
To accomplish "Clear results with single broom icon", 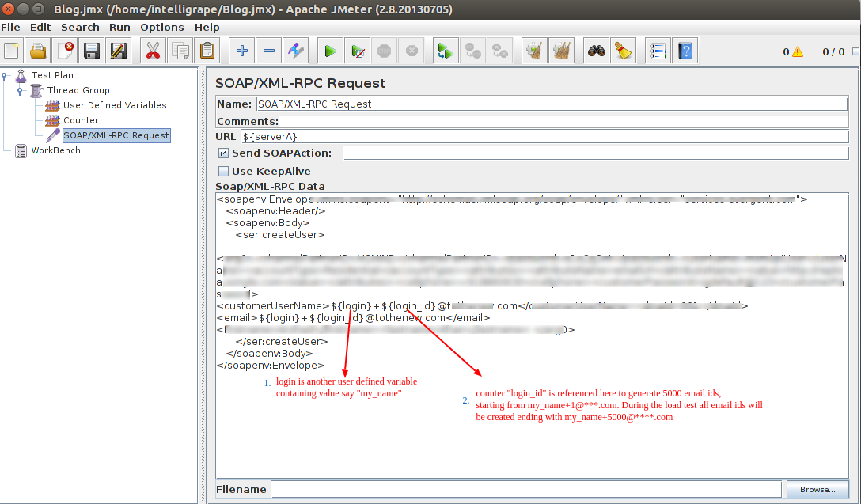I will click(534, 51).
